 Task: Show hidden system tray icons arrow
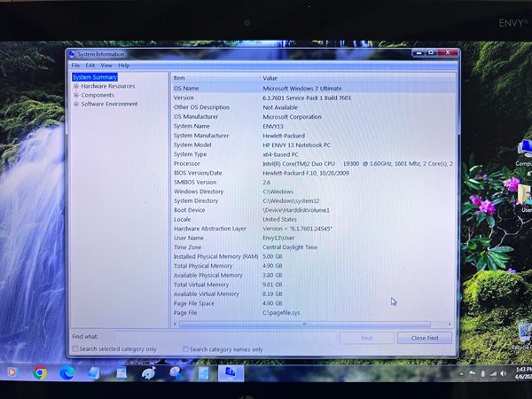coord(461,374)
